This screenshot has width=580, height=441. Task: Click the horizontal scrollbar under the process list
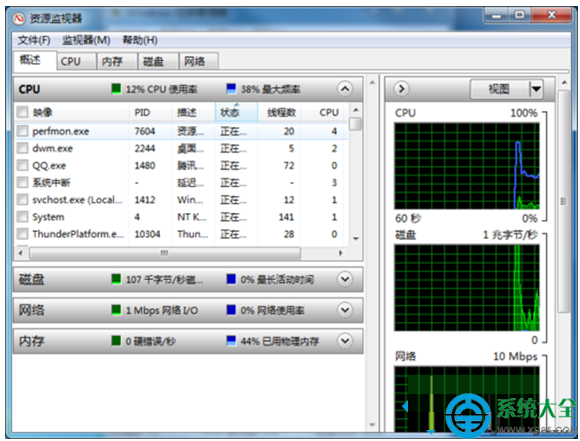pos(165,253)
